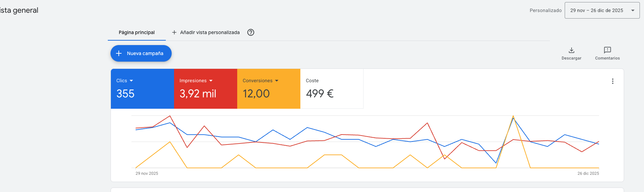
Task: Open the Comentarios feedback icon
Action: pos(607,50)
